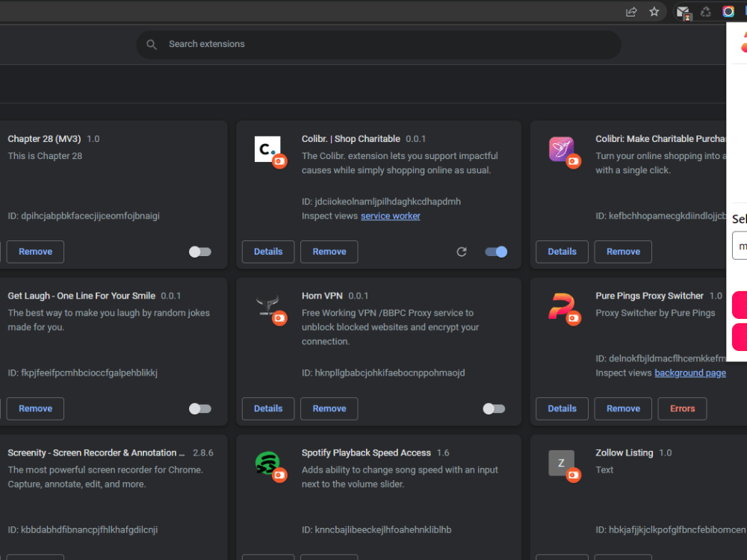This screenshot has height=560, width=747.
Task: Enable the Horn VPN extension toggle
Action: coord(494,408)
